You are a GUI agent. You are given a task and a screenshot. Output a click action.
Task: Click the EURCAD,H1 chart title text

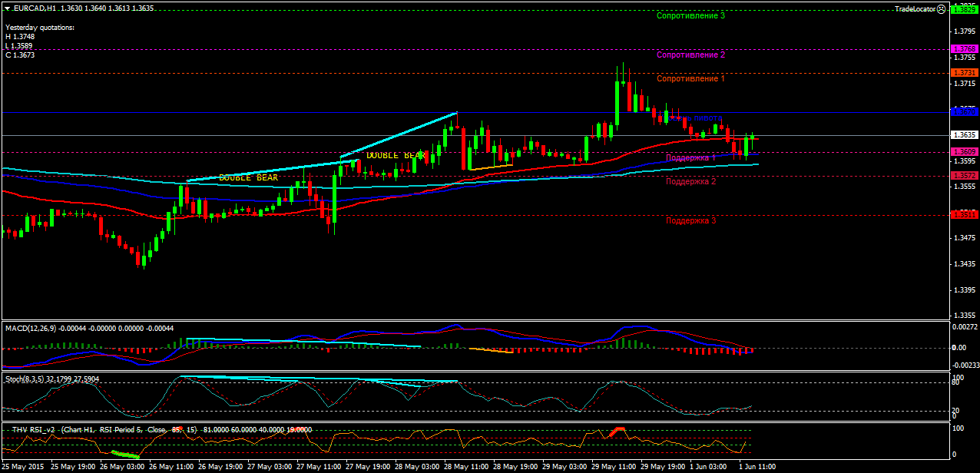click(35, 8)
